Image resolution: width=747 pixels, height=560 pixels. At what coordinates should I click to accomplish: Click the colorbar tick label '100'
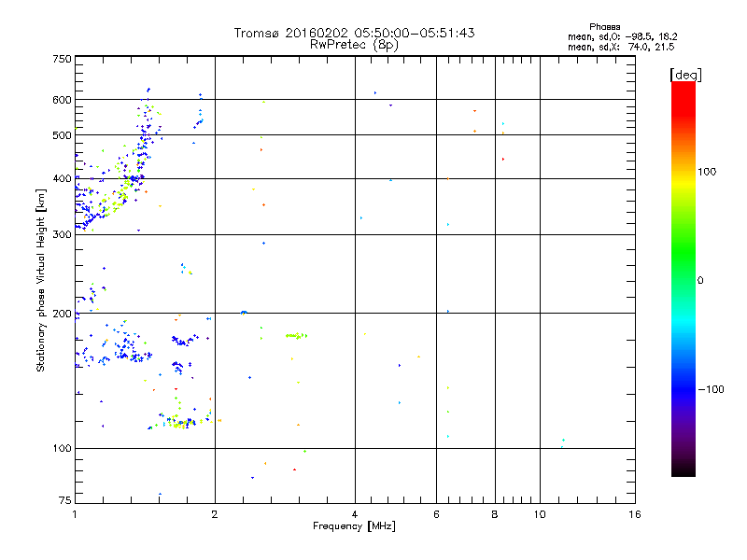(707, 172)
